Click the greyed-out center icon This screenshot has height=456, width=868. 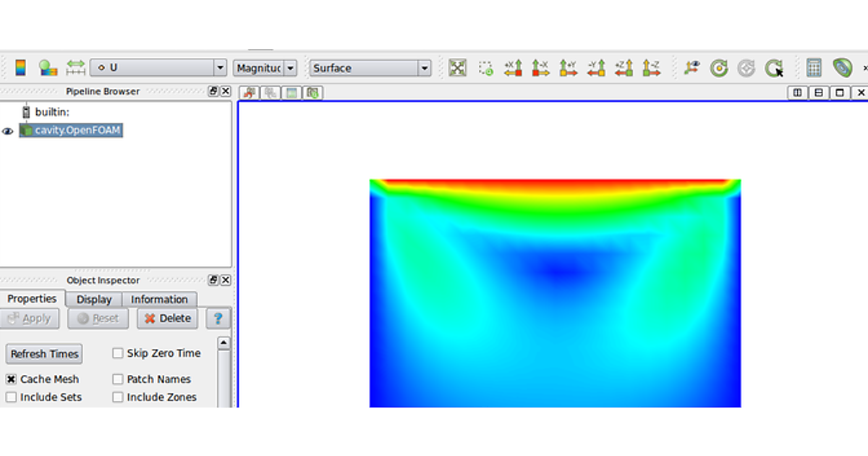746,68
